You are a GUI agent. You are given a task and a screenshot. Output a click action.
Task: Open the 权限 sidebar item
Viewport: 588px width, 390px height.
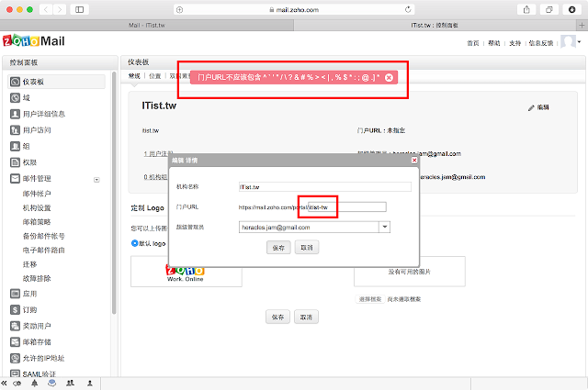coord(24,162)
